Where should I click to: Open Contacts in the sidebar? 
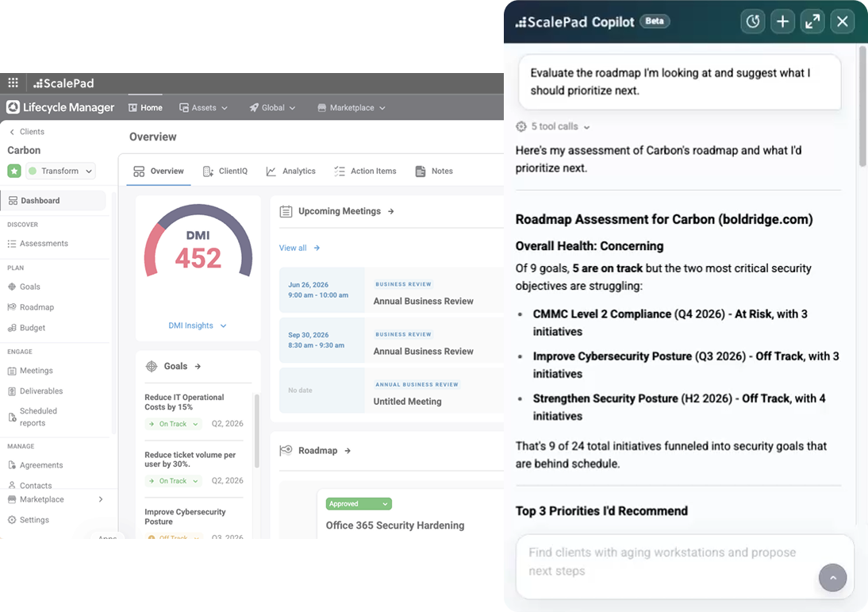pos(29,485)
